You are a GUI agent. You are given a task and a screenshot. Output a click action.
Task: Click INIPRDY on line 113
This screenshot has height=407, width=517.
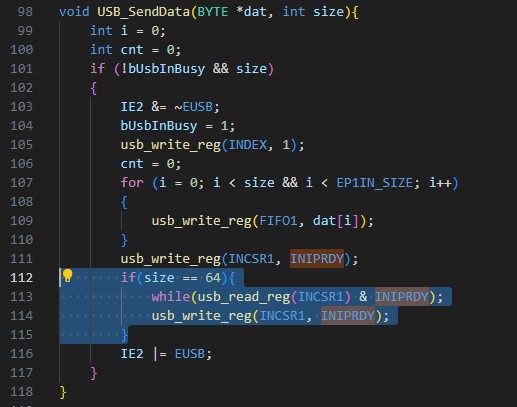click(x=402, y=297)
